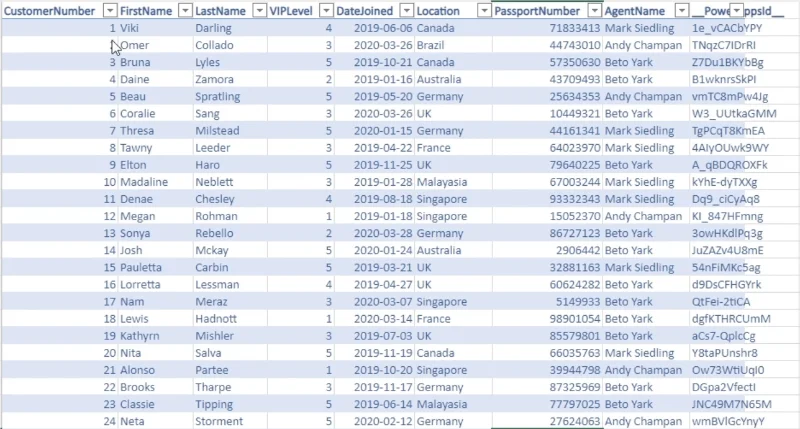Select the first name cell Coralie
This screenshot has width=800, height=429.
coord(156,113)
